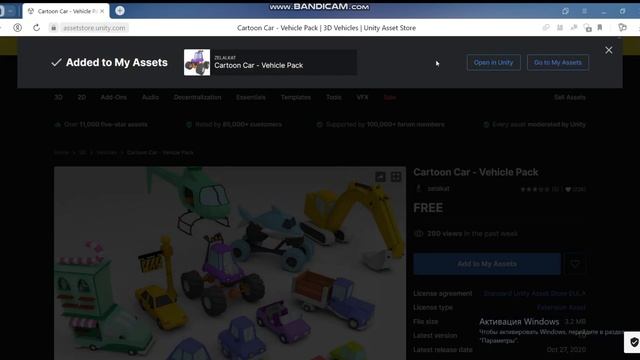This screenshot has height=360, width=640.
Task: Click the browser tabs settings icon in title bar
Action: 565,11
